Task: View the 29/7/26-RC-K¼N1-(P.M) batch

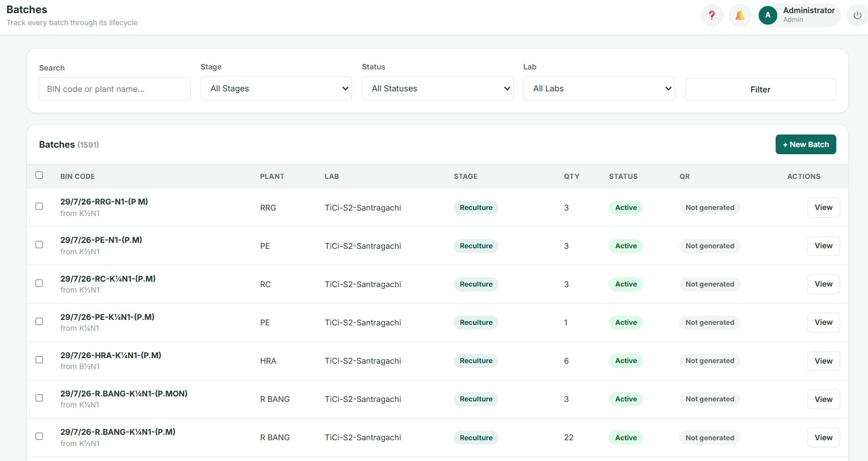Action: 823,284
